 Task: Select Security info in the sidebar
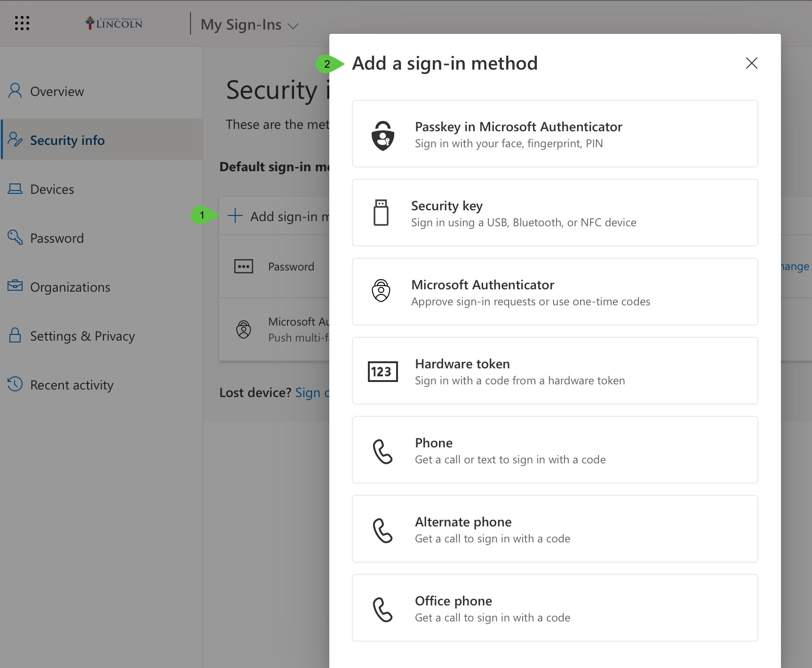[102, 140]
